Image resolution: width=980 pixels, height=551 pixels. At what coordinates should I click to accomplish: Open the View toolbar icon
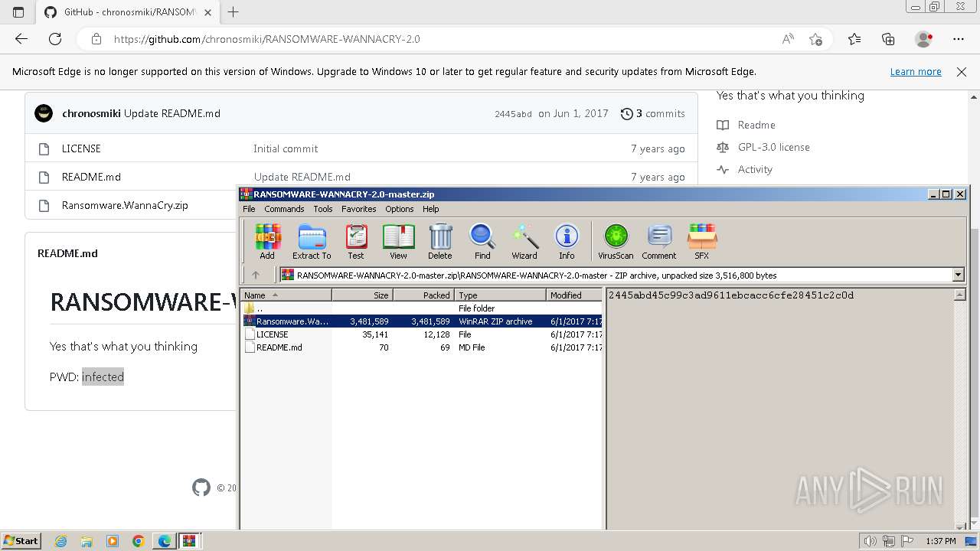(398, 242)
